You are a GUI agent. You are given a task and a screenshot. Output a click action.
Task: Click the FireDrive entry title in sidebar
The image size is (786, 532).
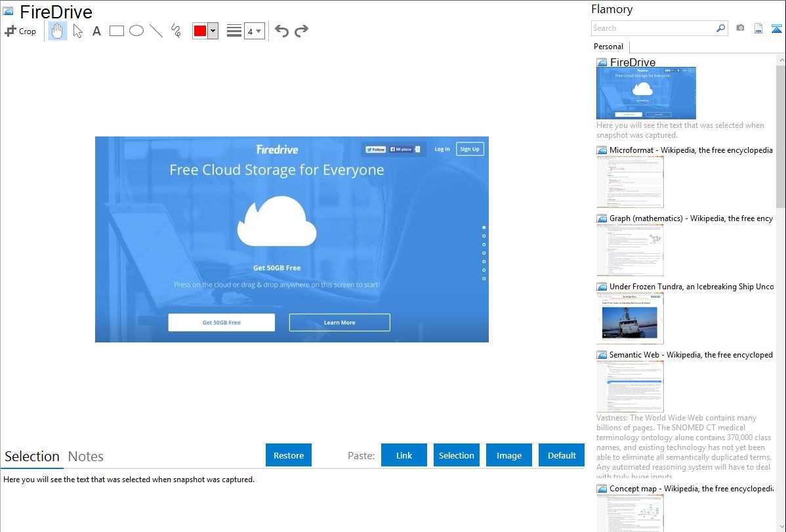point(632,62)
